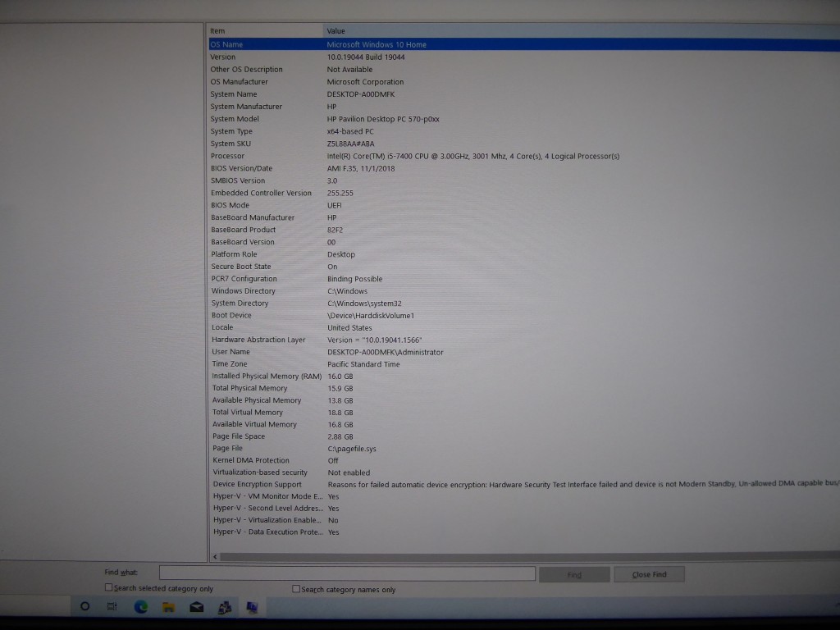Tick Search category names only checkbox
The height and width of the screenshot is (630, 840).
point(295,589)
